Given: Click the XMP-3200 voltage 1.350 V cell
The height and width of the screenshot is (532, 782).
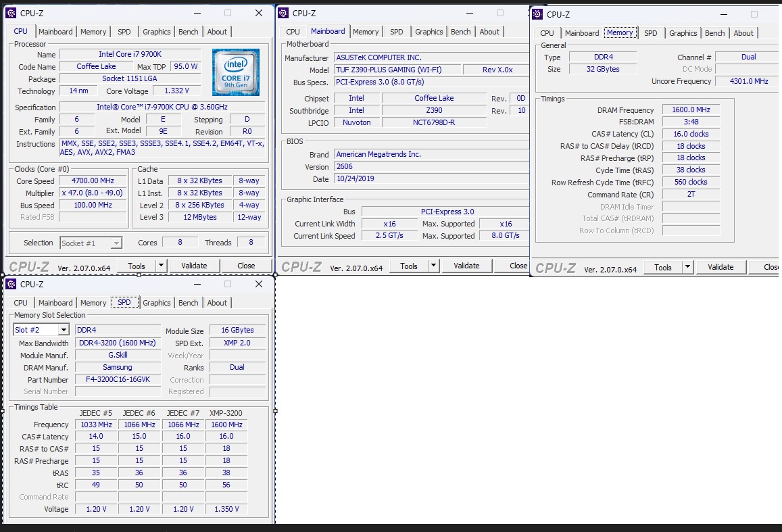Looking at the screenshot, I should click(226, 509).
